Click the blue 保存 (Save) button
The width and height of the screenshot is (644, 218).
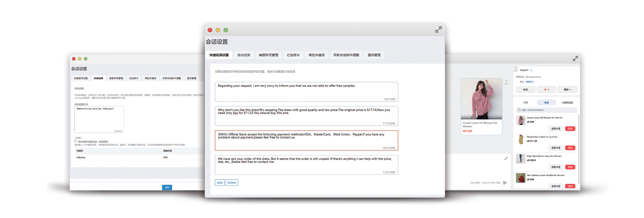click(167, 187)
